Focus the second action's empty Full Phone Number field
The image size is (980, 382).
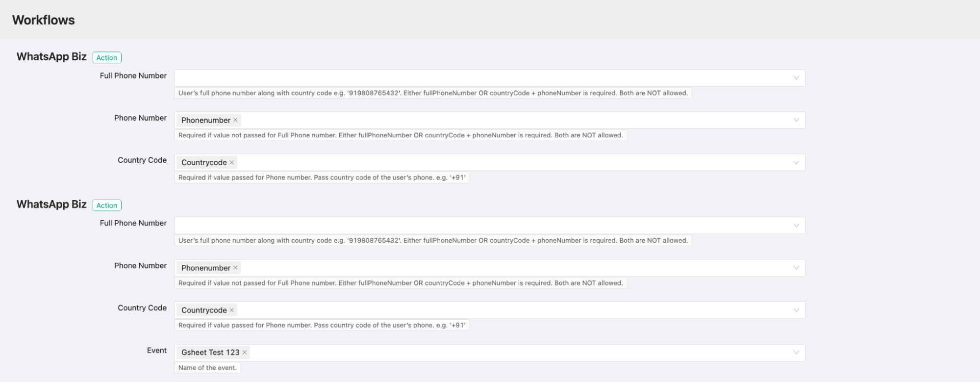point(480,226)
